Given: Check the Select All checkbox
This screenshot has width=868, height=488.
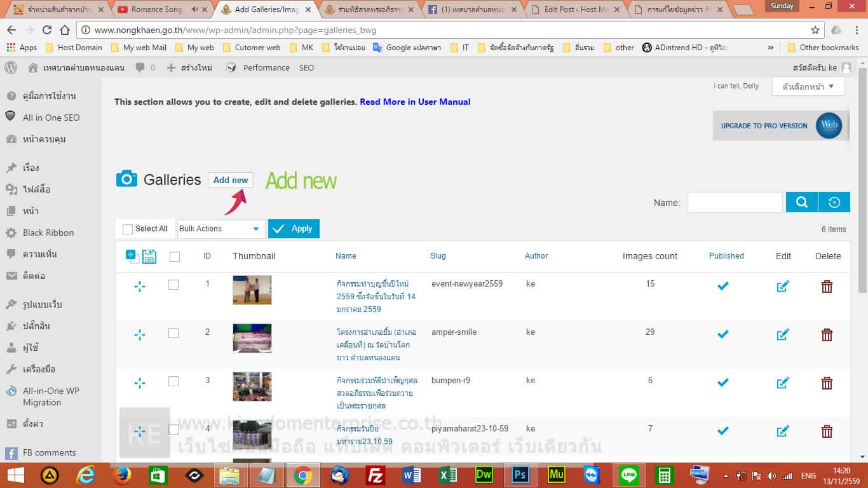Looking at the screenshot, I should point(128,229).
